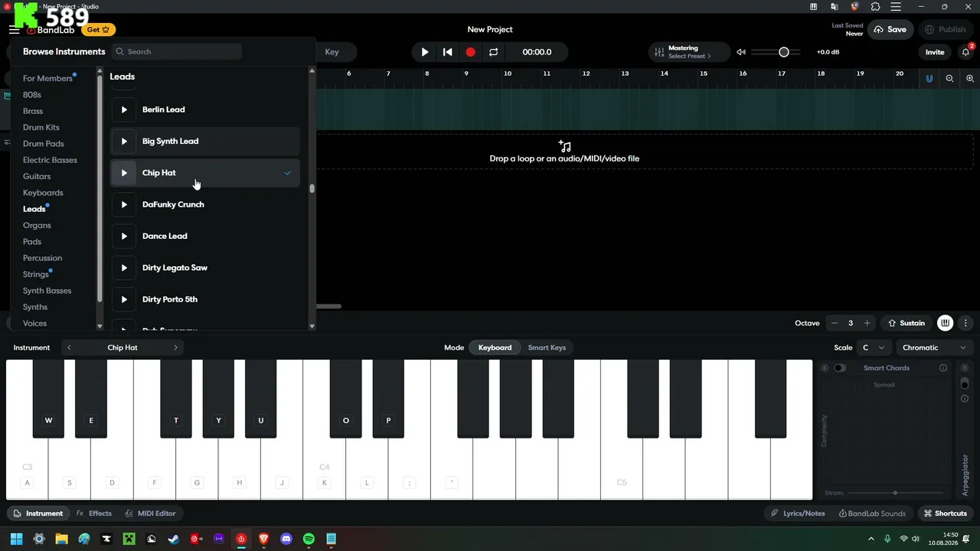
Task: Preview the Dirty Legato Saw lead
Action: (x=124, y=268)
